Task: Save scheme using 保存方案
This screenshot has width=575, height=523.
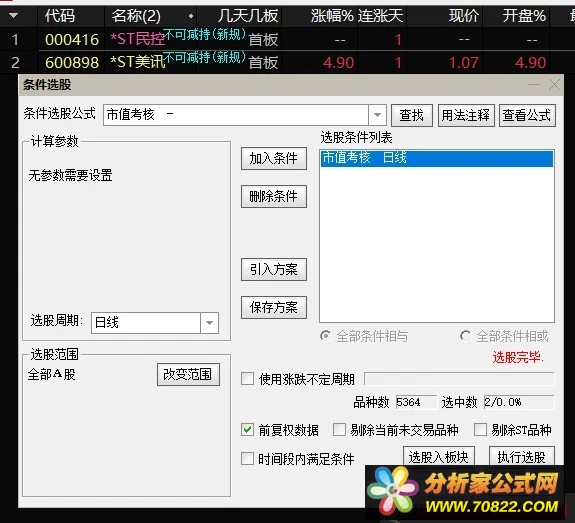Action: (274, 307)
